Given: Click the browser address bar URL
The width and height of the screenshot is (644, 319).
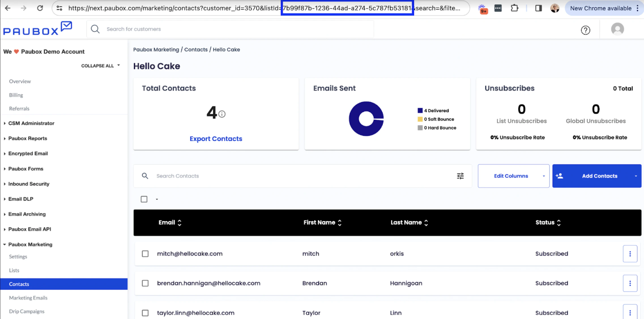Looking at the screenshot, I should pyautogui.click(x=261, y=8).
